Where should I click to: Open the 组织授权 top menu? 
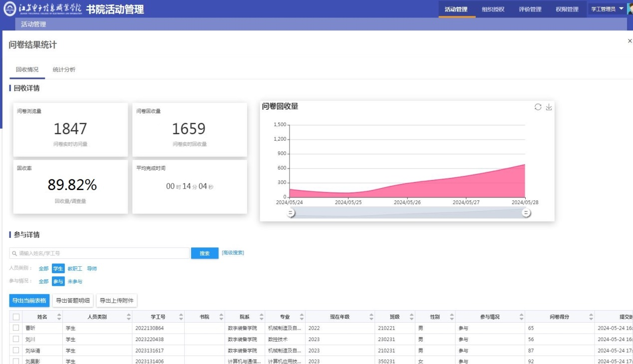click(x=493, y=9)
